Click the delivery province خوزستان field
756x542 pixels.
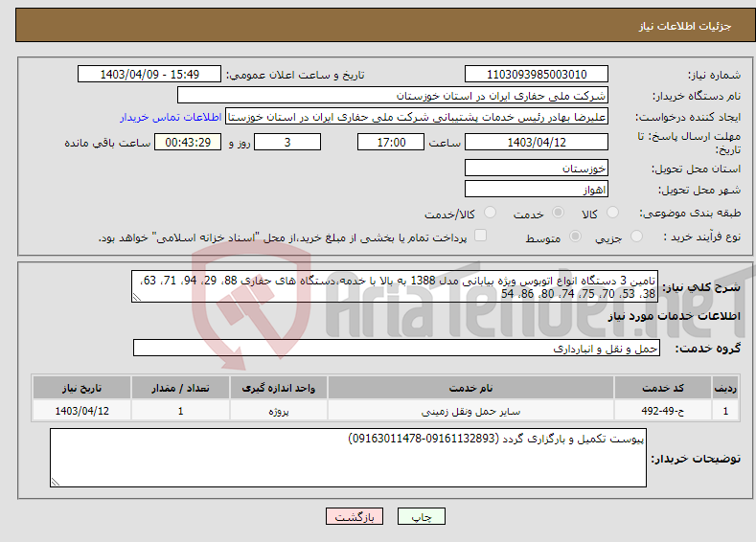coord(537,168)
